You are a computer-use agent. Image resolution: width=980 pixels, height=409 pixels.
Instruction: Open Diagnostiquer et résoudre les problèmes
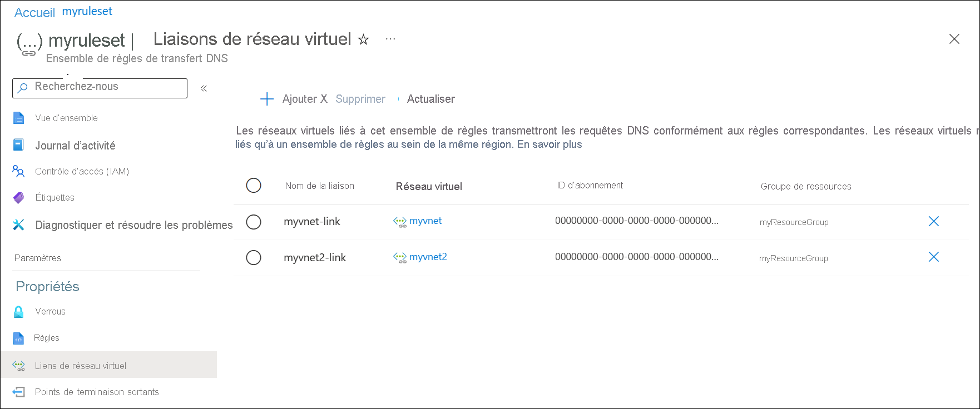point(134,225)
